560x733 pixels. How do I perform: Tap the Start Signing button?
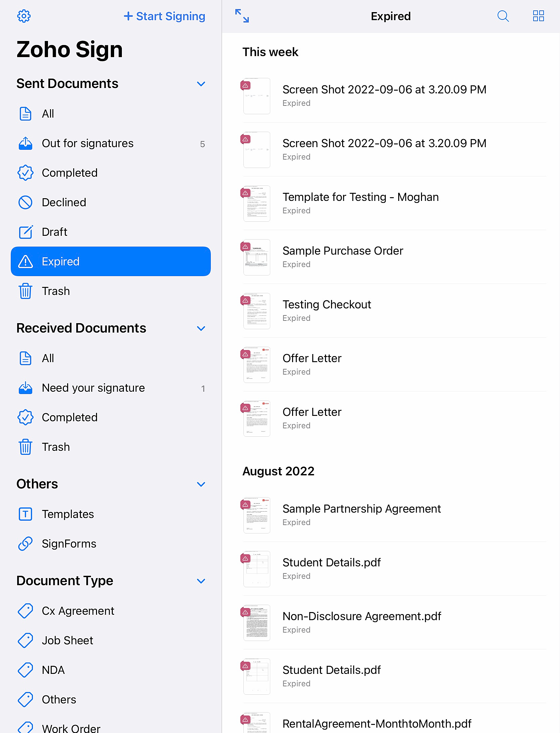coord(165,16)
